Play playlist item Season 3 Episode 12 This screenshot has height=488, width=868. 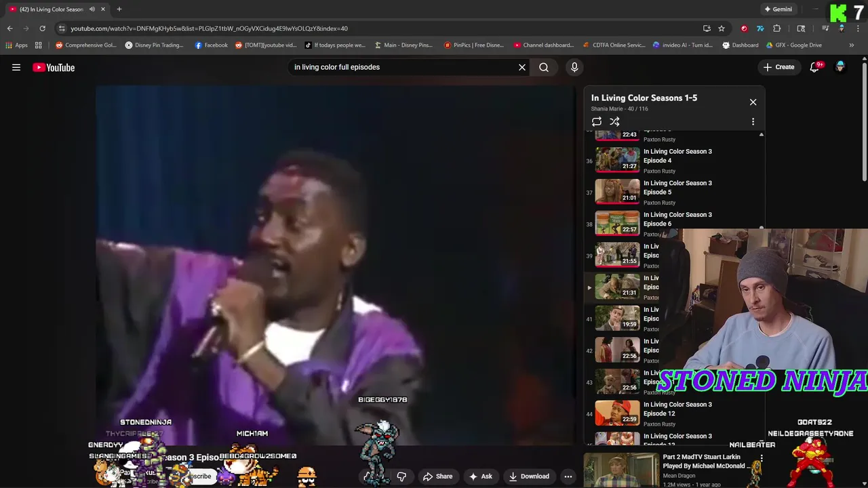click(675, 413)
